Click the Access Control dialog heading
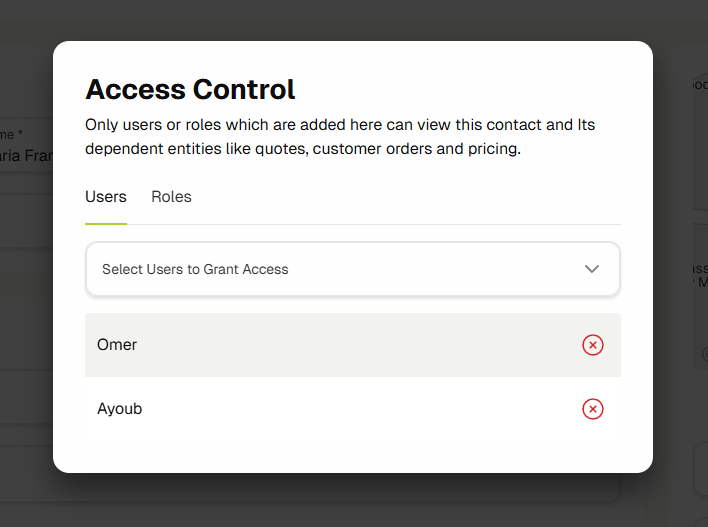708x527 pixels. click(x=190, y=89)
